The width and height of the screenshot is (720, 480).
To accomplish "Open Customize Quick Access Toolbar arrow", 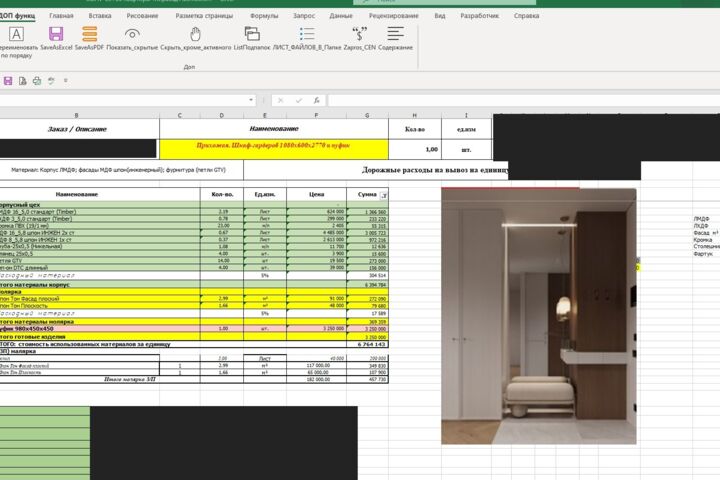I will [66, 81].
